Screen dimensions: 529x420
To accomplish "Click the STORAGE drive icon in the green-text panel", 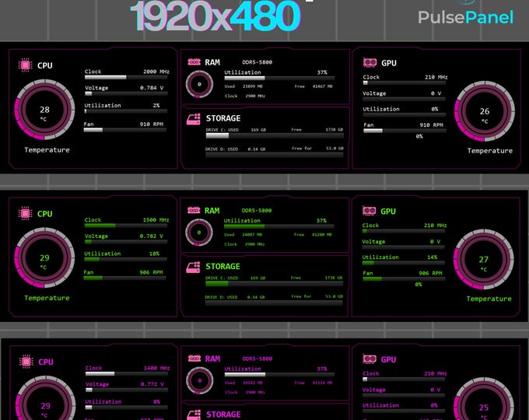I will coord(193,268).
